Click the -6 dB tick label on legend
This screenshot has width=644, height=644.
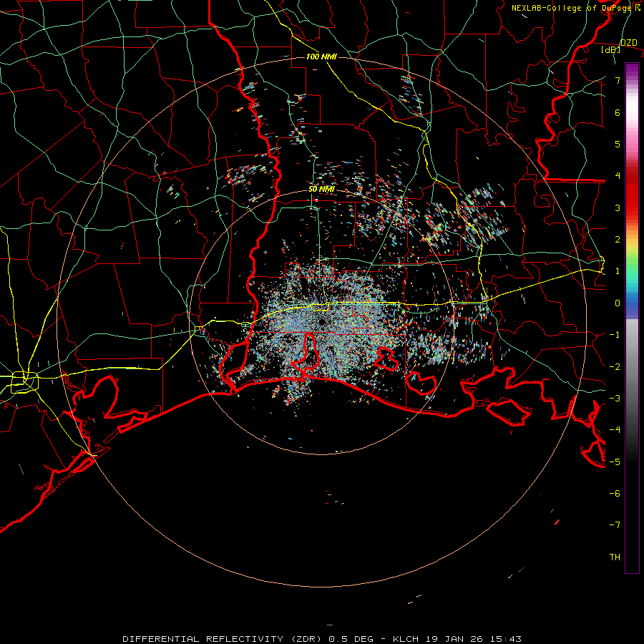[615, 494]
